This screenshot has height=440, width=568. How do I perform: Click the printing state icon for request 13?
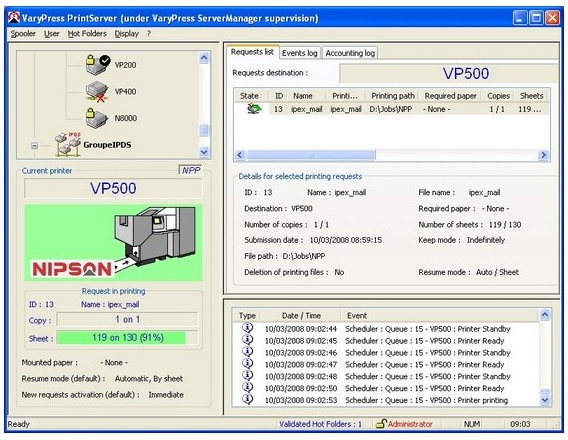pos(254,109)
